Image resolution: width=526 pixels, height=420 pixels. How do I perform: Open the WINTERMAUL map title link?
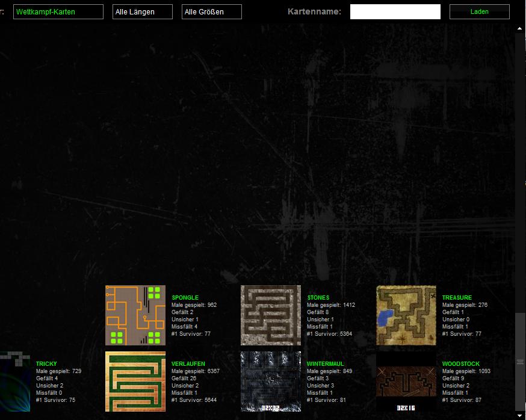pos(326,363)
